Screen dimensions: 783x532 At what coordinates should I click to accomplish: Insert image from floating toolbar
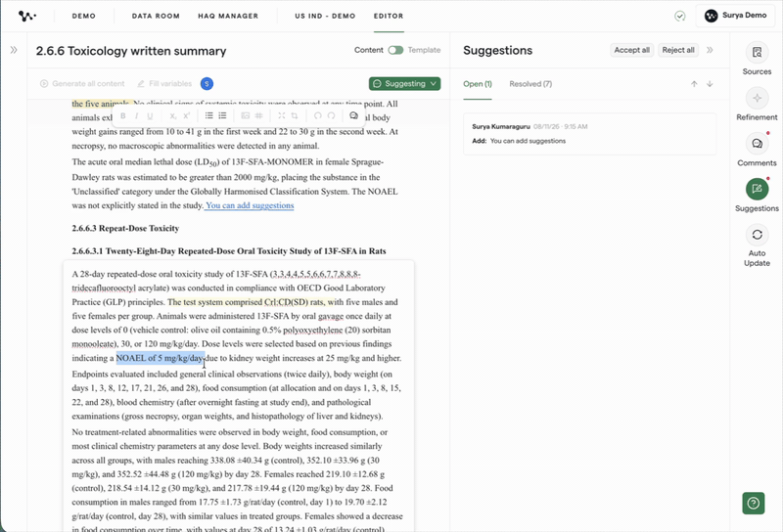[246, 115]
